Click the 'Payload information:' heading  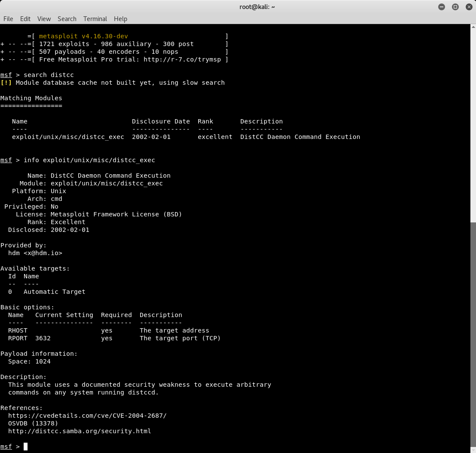[x=39, y=354]
